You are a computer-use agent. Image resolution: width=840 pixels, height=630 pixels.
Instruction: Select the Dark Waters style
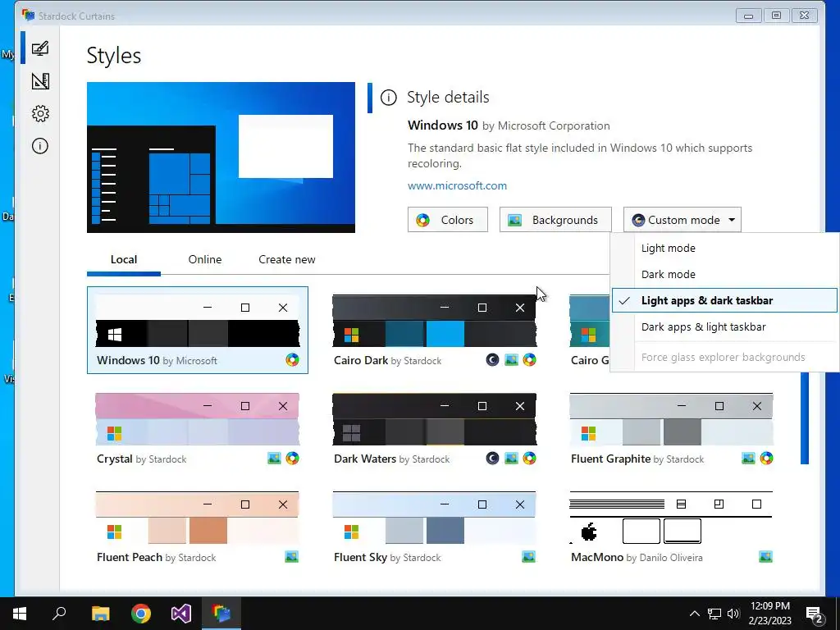point(434,428)
